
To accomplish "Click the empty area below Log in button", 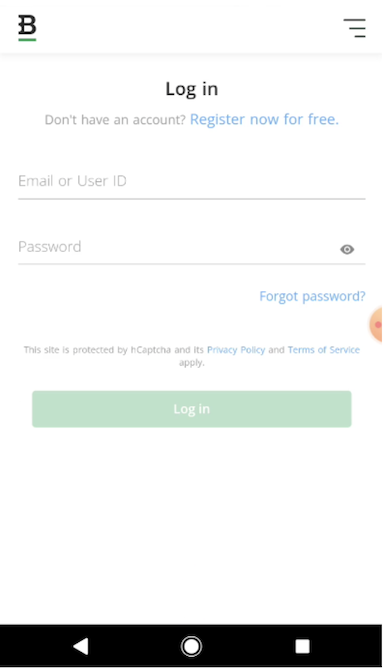I will [x=192, y=524].
